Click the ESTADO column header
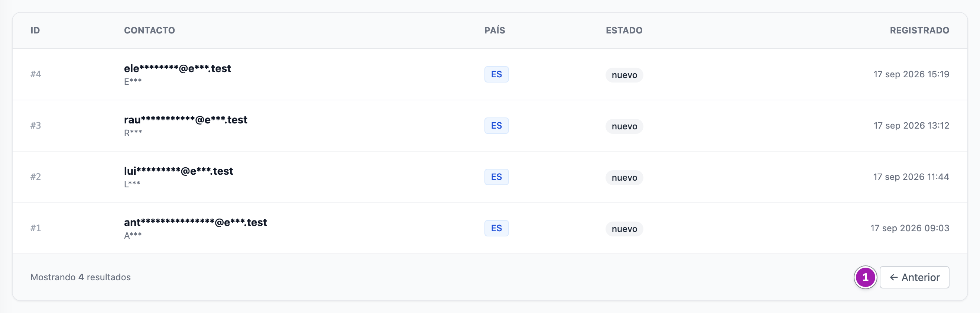 (x=624, y=30)
